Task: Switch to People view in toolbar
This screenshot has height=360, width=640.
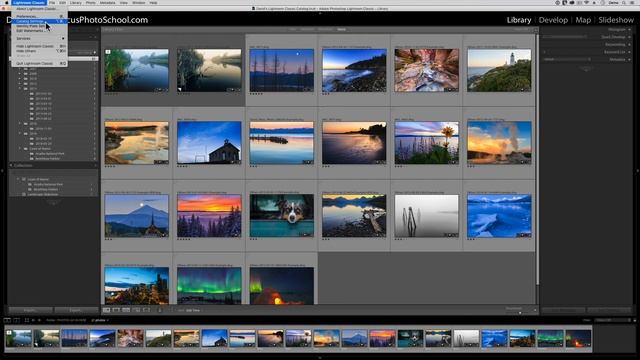Action: (x=146, y=310)
